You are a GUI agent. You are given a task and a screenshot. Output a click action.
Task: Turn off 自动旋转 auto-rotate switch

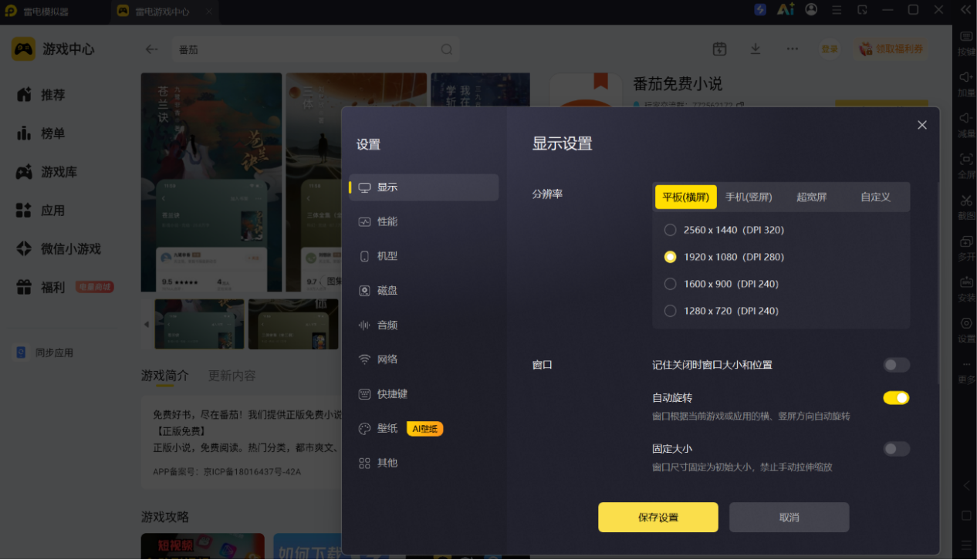click(x=897, y=398)
